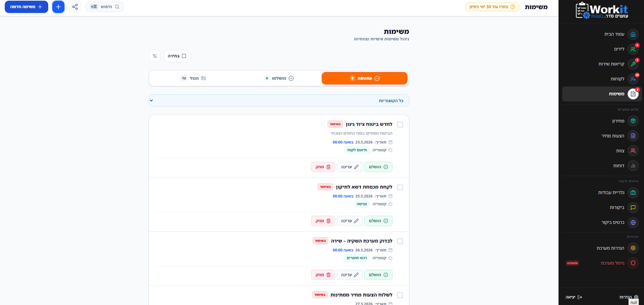The height and width of the screenshot is (305, 644).
Task: Open דוחות chart icon in sidebar
Action: (633, 166)
